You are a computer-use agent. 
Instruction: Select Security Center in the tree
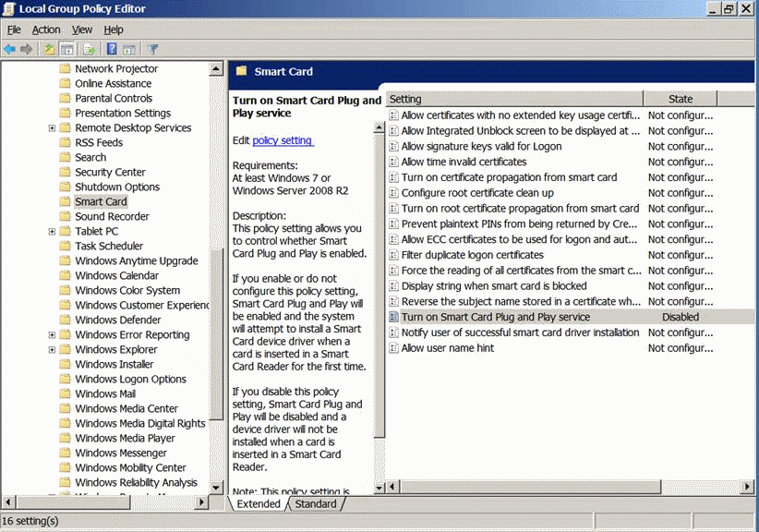point(110,172)
